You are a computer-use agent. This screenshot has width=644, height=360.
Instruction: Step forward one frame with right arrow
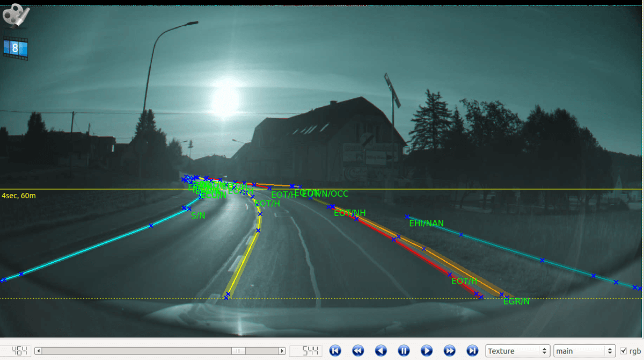coord(427,351)
